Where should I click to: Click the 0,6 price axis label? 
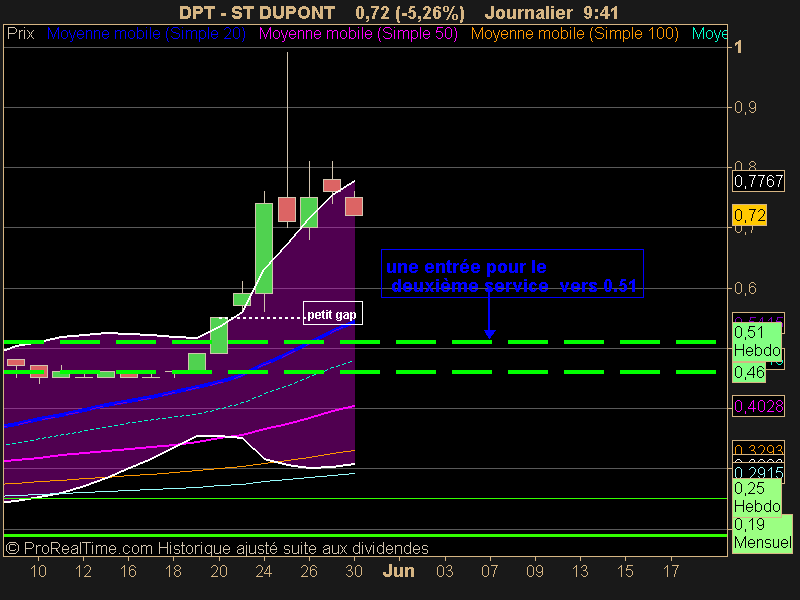[745, 289]
